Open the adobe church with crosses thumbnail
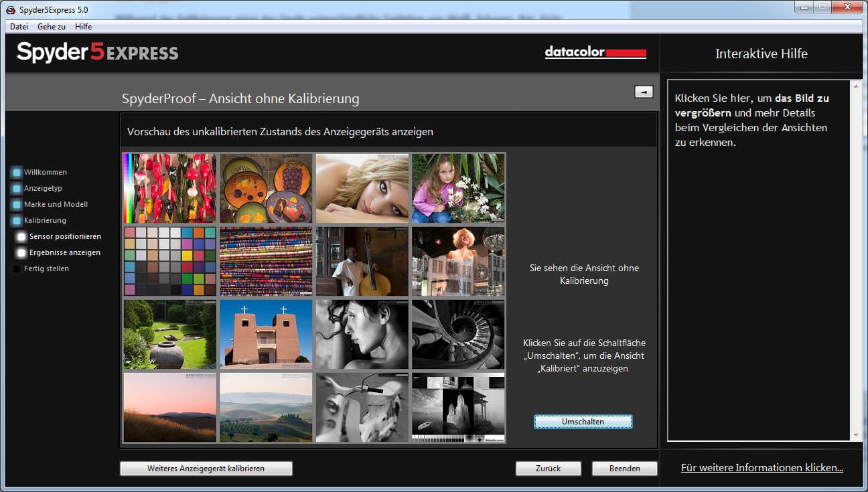868x492 pixels. tap(266, 334)
